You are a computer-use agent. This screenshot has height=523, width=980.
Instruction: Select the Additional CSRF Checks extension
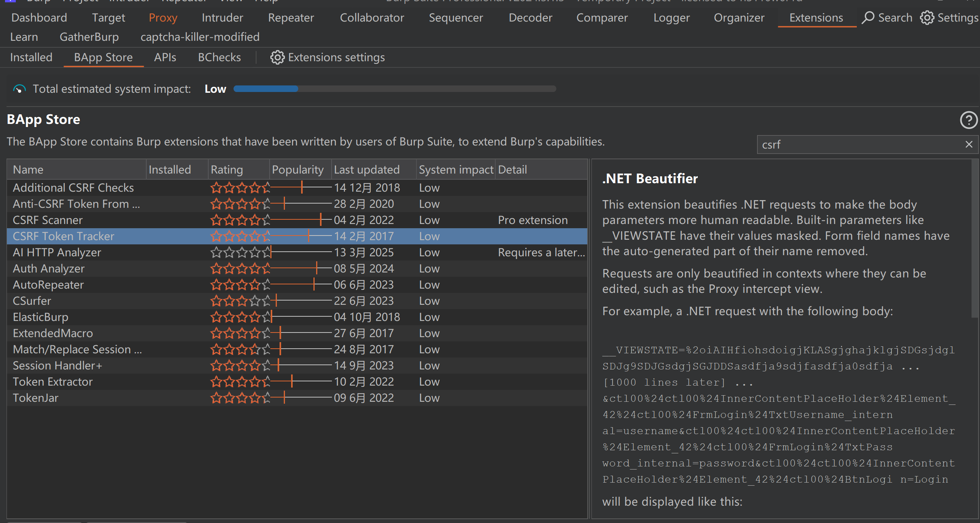click(73, 188)
